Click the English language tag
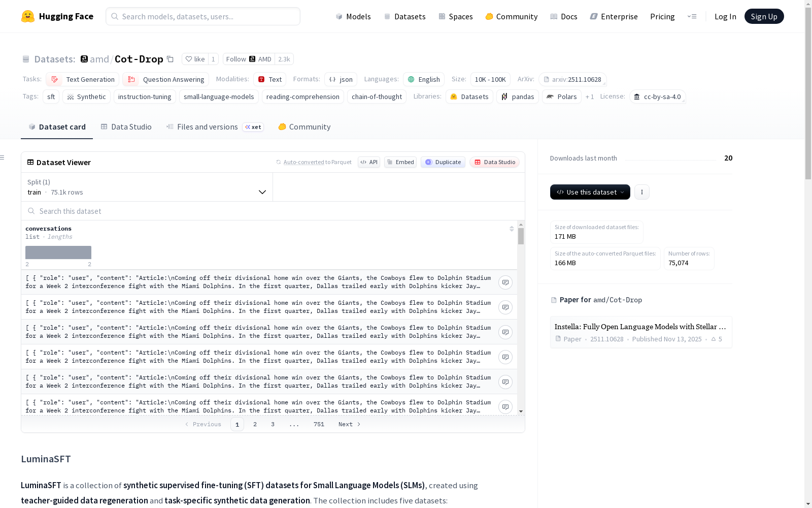Viewport: 812px width, 508px height. point(424,79)
